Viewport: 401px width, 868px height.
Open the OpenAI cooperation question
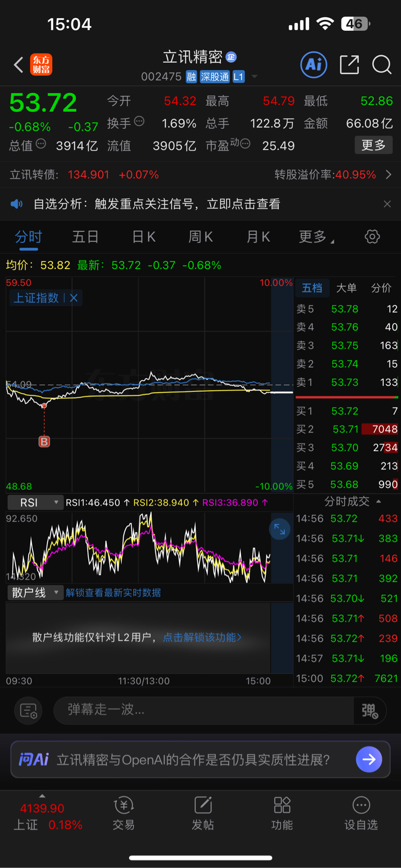[x=193, y=759]
